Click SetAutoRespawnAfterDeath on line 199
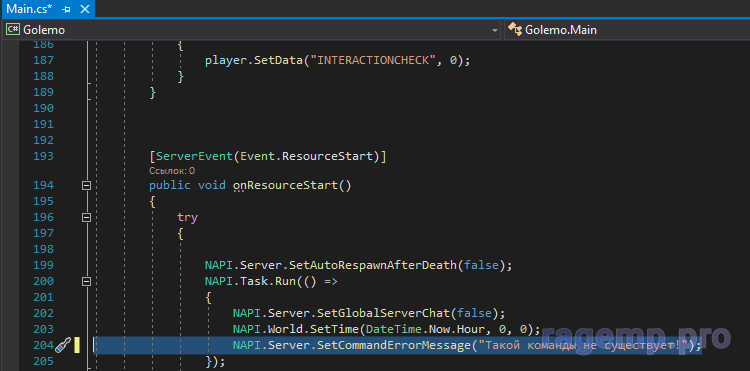The image size is (750, 371). pyautogui.click(x=374, y=265)
